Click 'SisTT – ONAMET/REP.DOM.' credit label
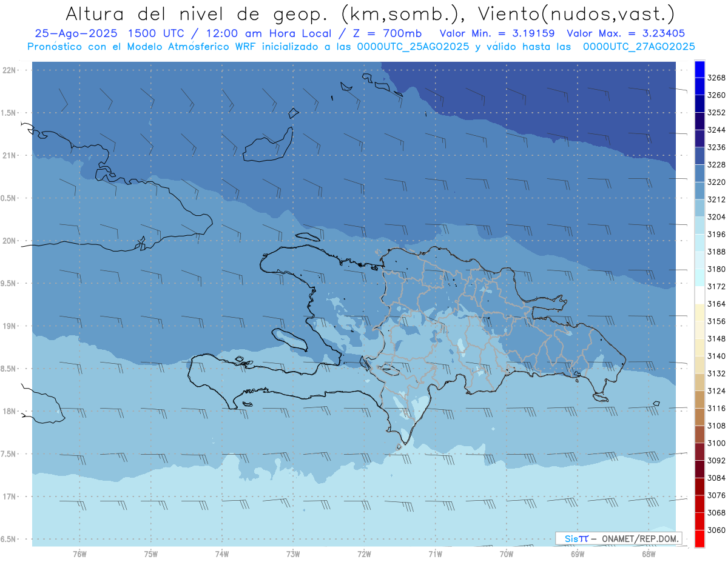728x562 pixels. coord(618,538)
